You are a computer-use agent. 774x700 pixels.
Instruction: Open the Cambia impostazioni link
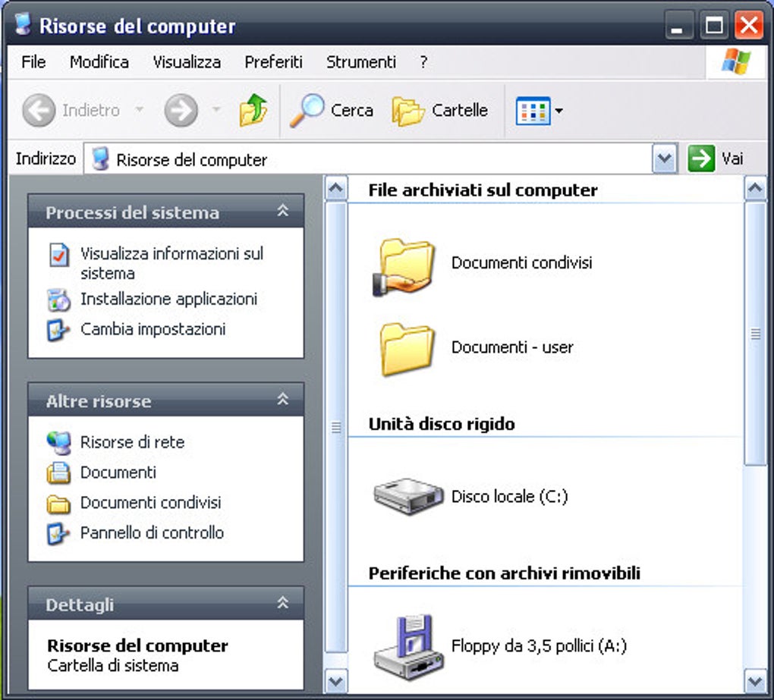click(153, 329)
